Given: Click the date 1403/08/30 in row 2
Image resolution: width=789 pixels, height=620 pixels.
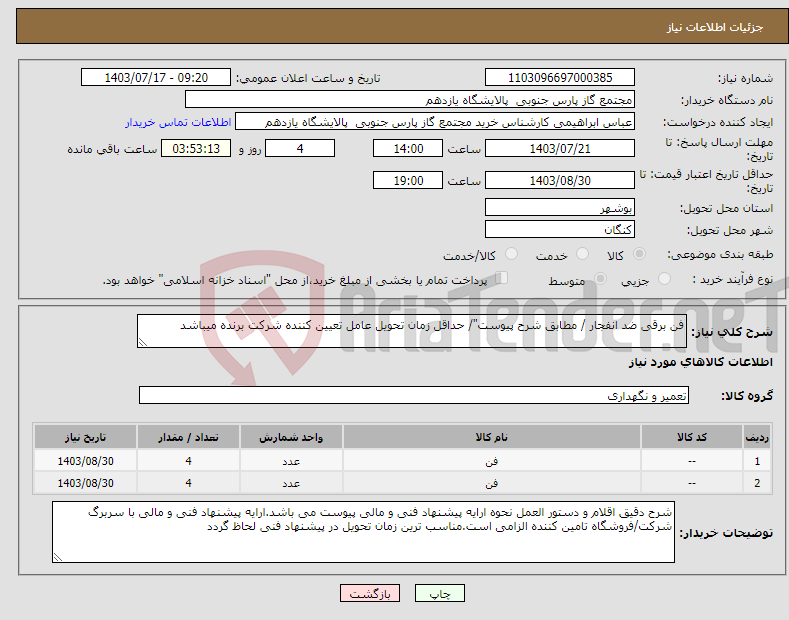Looking at the screenshot, I should click(86, 483).
